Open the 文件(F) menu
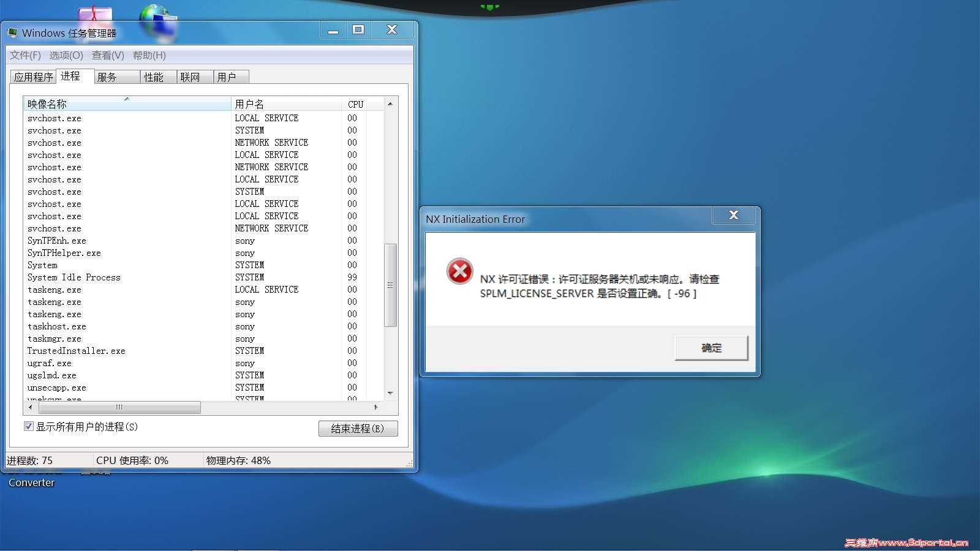This screenshot has height=551, width=980. pyautogui.click(x=25, y=55)
